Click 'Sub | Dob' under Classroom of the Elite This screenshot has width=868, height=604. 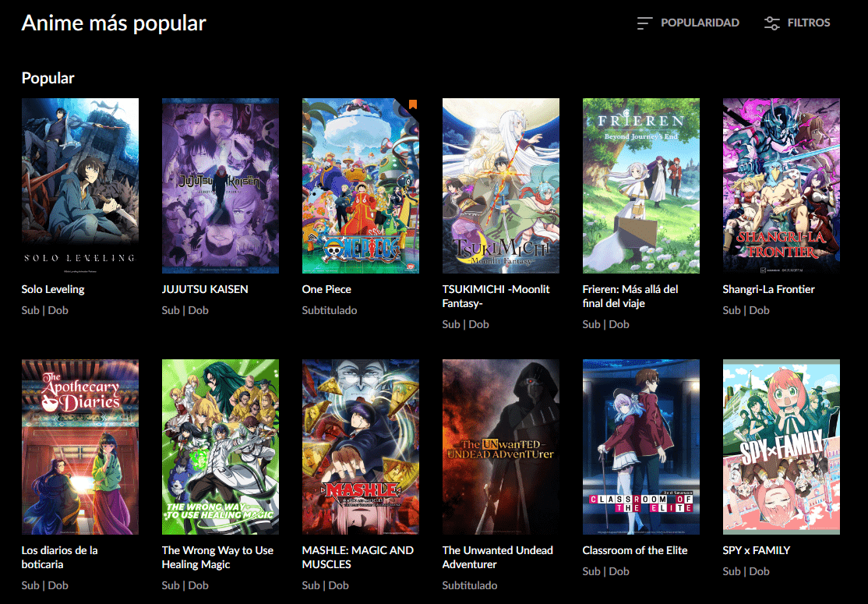(605, 571)
